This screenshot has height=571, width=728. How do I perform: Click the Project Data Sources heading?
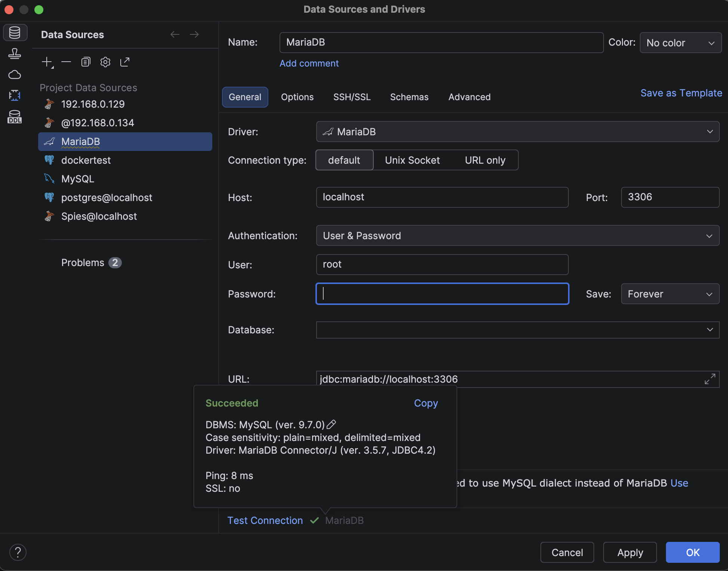tap(88, 88)
